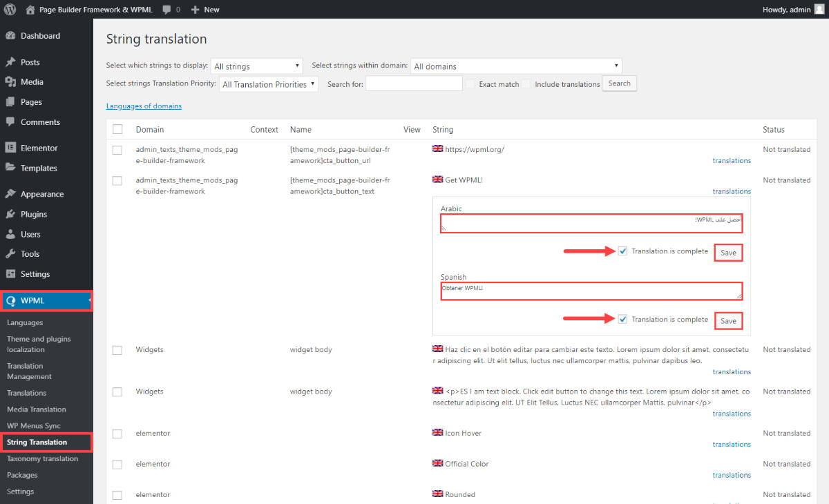Expand translations for https://wpml.org/ string
Screen dimensions: 829x504
click(732, 160)
